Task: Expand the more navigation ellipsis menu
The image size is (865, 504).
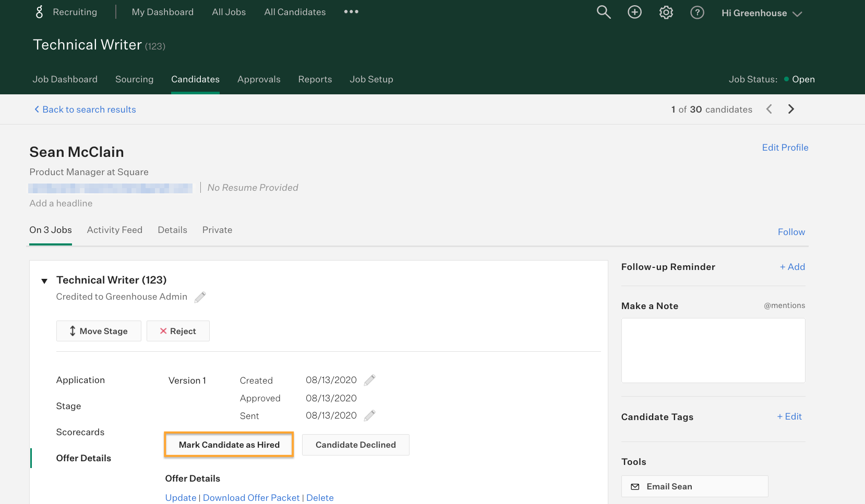Action: coord(351,11)
